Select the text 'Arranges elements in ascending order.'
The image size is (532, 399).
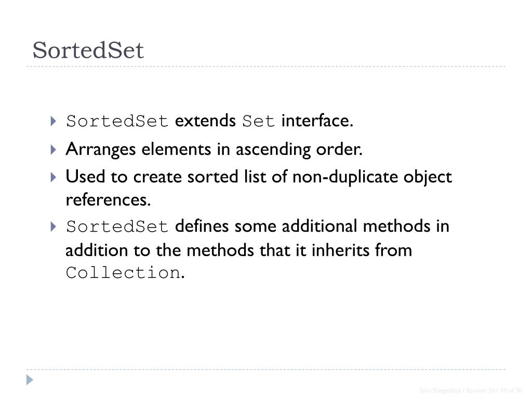click(x=214, y=149)
